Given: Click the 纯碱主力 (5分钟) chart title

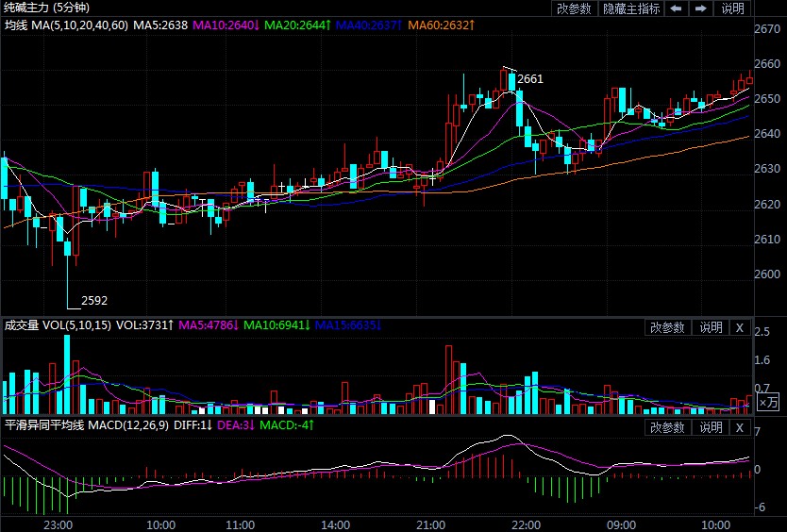Looking at the screenshot, I should coord(45,8).
